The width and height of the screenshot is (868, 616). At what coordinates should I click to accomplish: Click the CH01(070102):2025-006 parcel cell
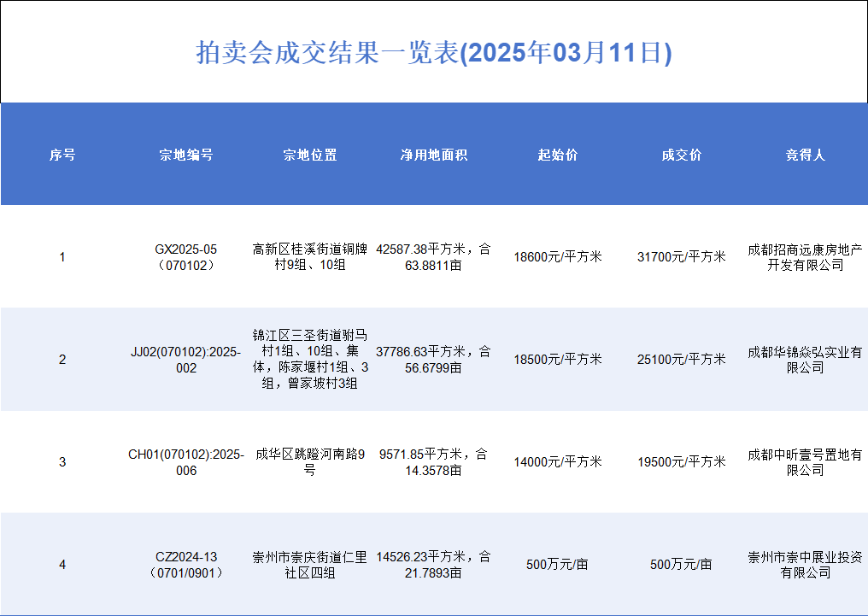[186, 462]
